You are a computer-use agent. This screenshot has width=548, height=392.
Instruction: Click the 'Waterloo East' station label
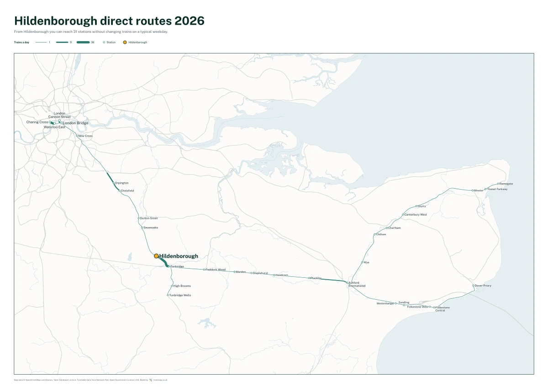tap(54, 127)
